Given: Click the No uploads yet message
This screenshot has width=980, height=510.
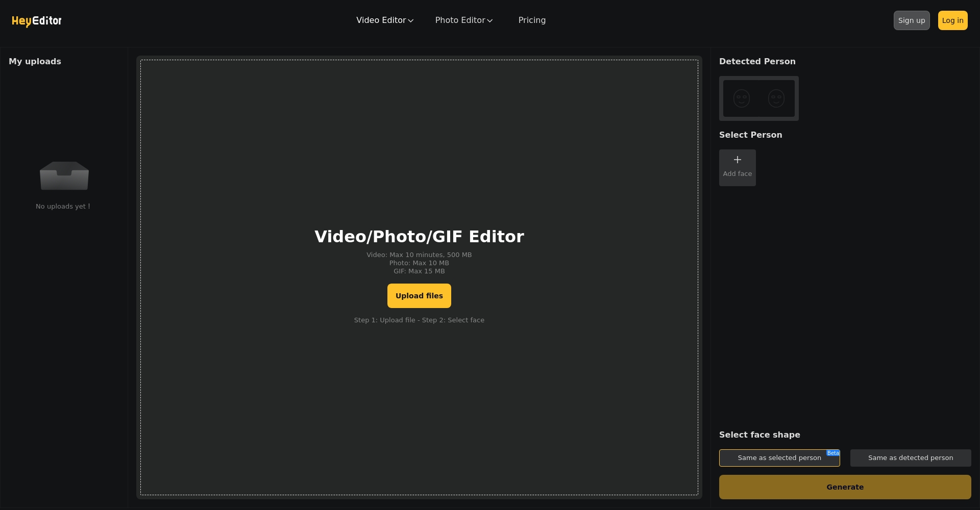Looking at the screenshot, I should [63, 207].
